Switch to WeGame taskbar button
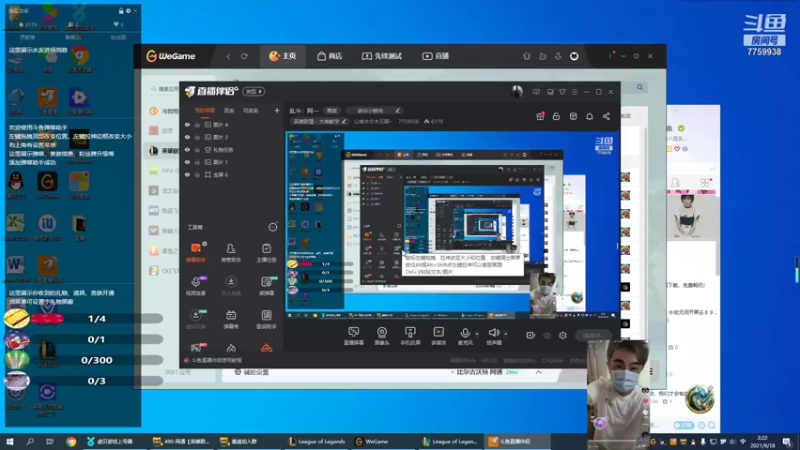This screenshot has height=450, width=800. point(376,441)
